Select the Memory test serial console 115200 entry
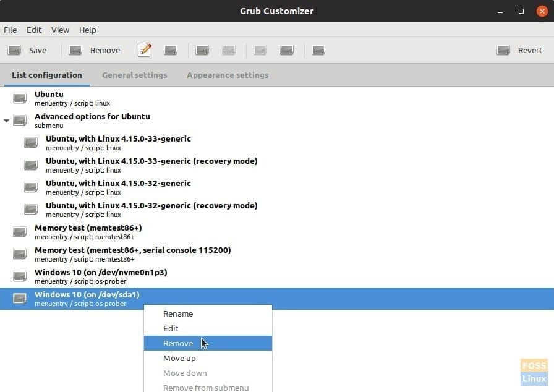The width and height of the screenshot is (554, 392). pyautogui.click(x=277, y=254)
